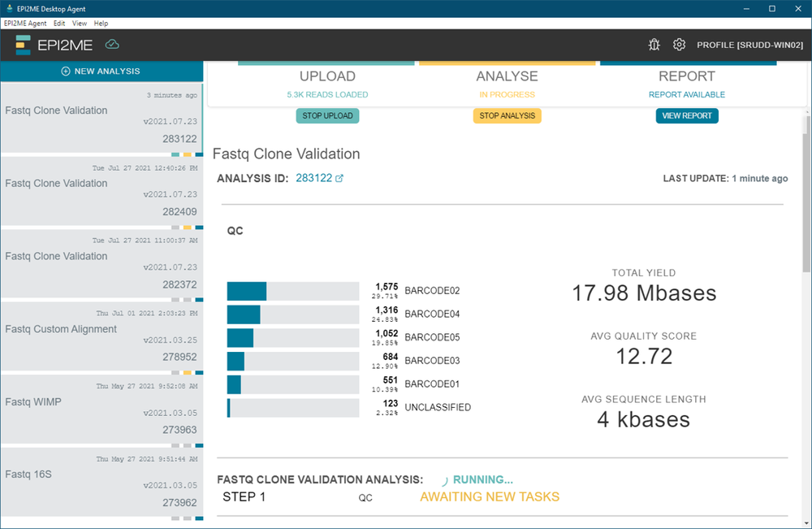Select Fastq Clone Validation run 282409
The image size is (812, 529).
pyautogui.click(x=101, y=191)
